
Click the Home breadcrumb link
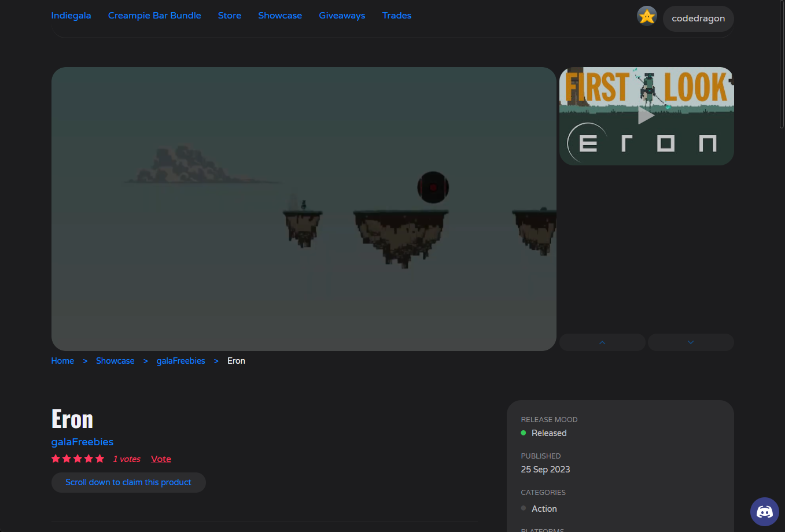62,361
